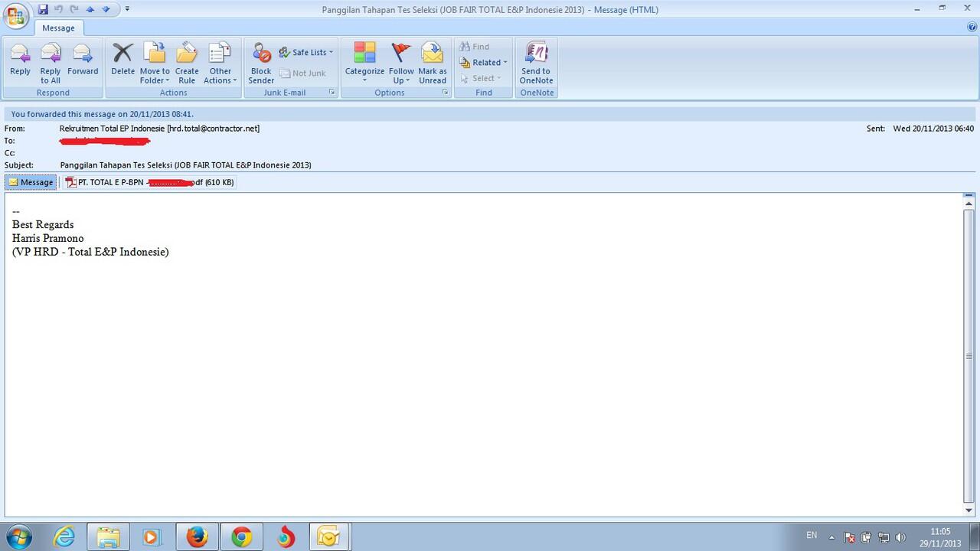Viewport: 980px width, 551px height.
Task: Delete the open message
Action: pos(122,62)
